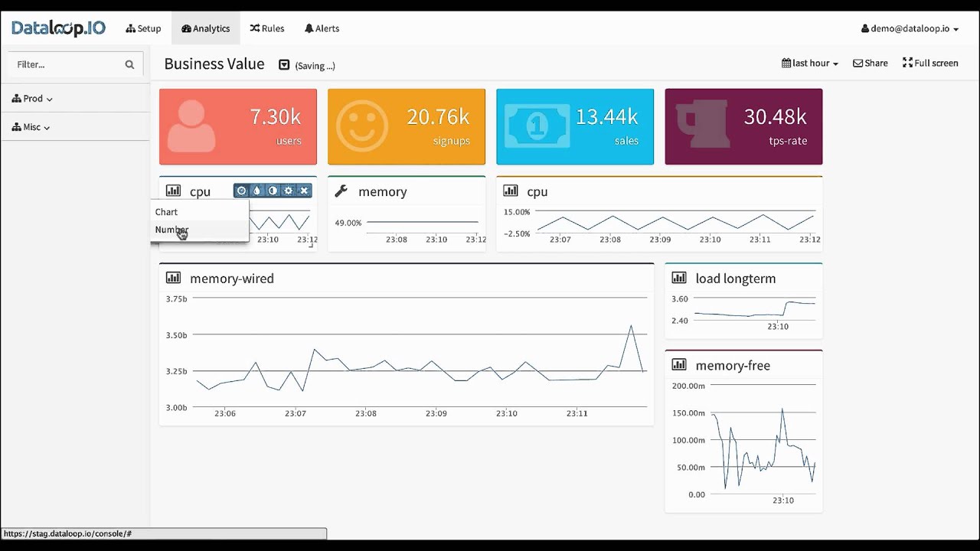Click the bar chart icon on memory-wired widget
The width and height of the screenshot is (980, 551).
pos(173,278)
